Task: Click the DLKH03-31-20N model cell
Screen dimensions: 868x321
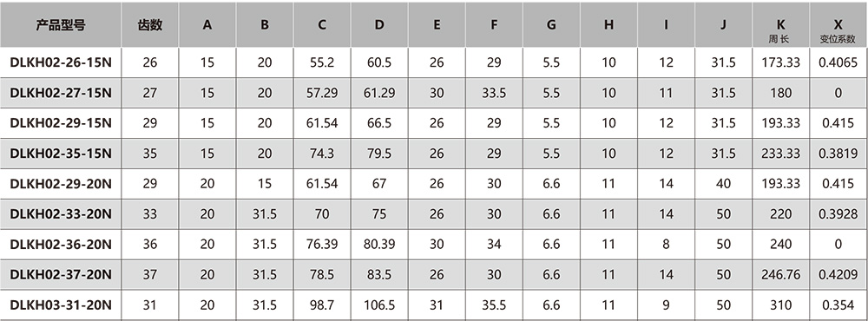Action: 61,305
